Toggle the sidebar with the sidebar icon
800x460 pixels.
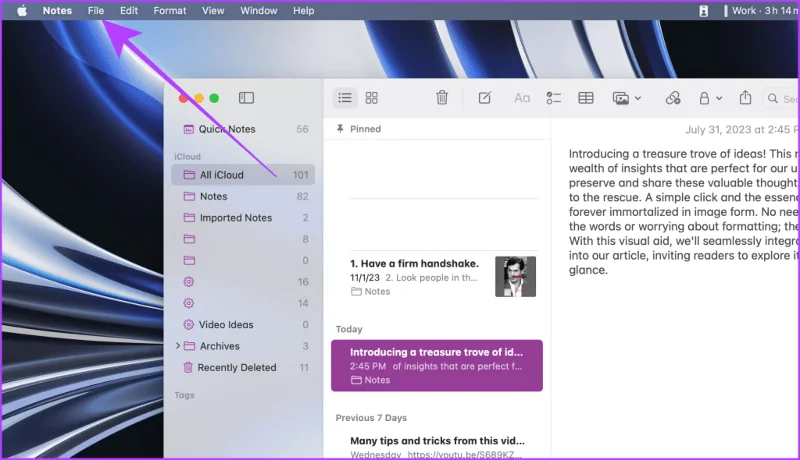pyautogui.click(x=246, y=98)
